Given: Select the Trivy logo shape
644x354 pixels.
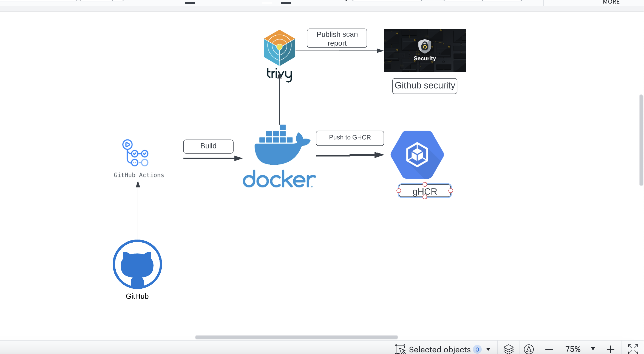Looking at the screenshot, I should pos(279,56).
